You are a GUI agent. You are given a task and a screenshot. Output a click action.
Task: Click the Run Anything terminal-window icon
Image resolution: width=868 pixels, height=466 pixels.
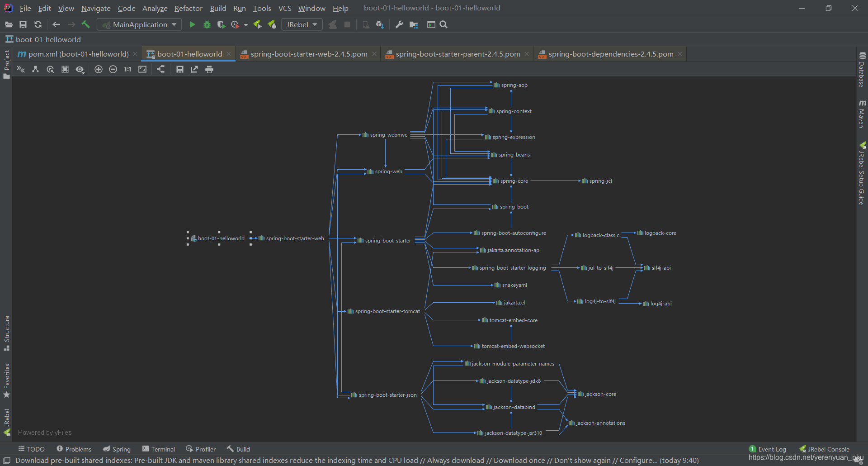tap(431, 24)
